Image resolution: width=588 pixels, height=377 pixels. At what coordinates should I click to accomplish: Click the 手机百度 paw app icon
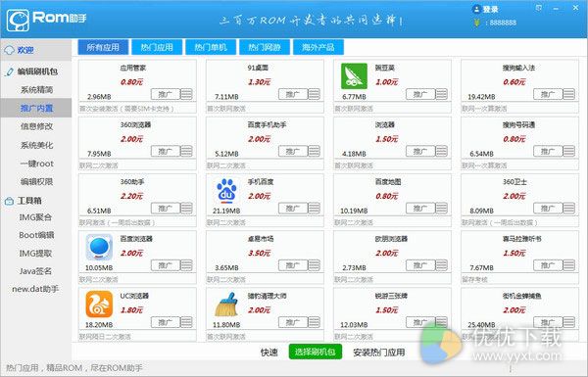coord(226,190)
